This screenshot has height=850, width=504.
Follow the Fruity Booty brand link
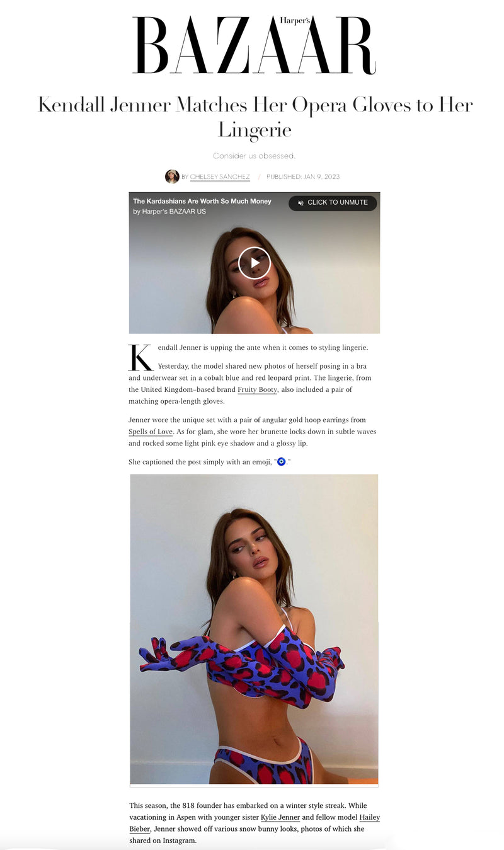tap(257, 389)
